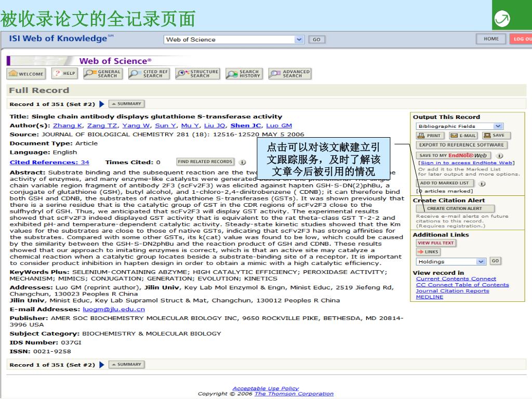The width and height of the screenshot is (532, 399).
Task: Return to SUMMARY from top record bar
Action: (127, 104)
